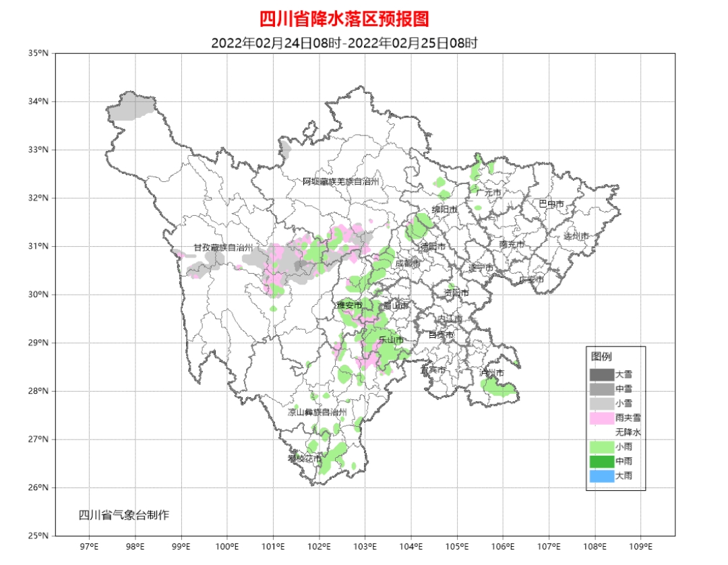Pick the blue 大雨 legend swatch
This screenshot has width=728, height=565.
click(601, 477)
